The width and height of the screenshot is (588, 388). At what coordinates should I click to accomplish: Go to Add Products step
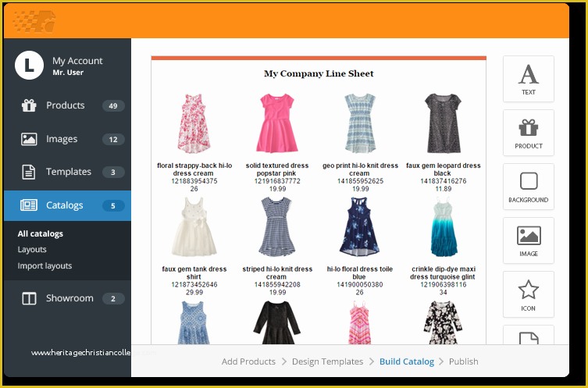pyautogui.click(x=248, y=361)
